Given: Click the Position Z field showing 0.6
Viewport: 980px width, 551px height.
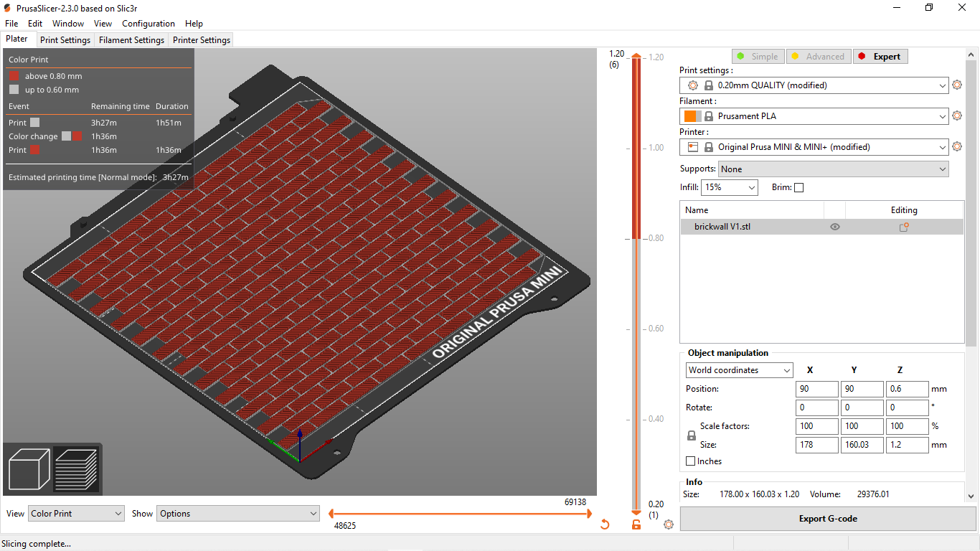Looking at the screenshot, I should (908, 389).
